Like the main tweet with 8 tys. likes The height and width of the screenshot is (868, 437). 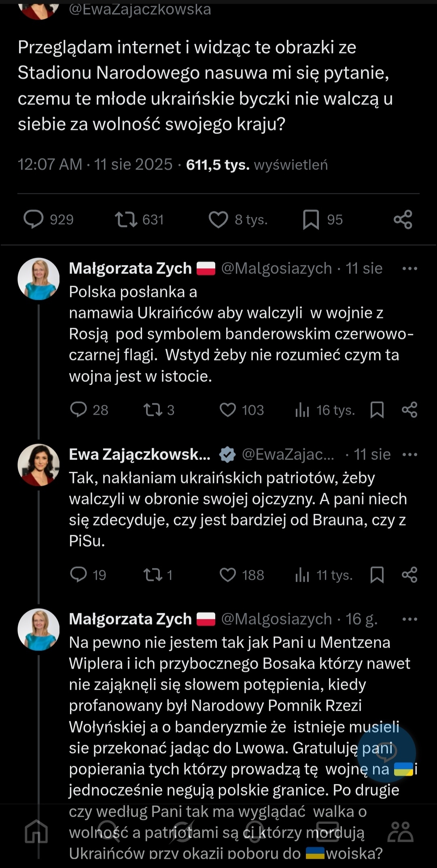218,220
